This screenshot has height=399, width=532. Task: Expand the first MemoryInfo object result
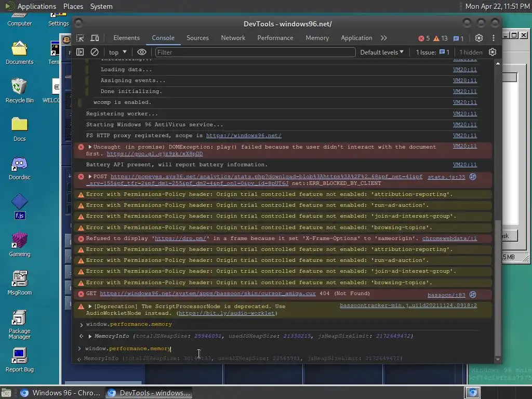90,336
